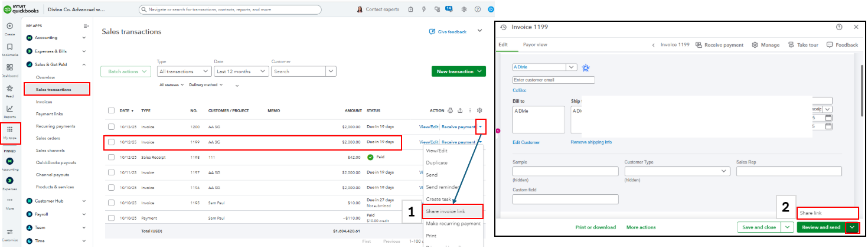
Task: Open the Type filter dropdown
Action: 184,71
